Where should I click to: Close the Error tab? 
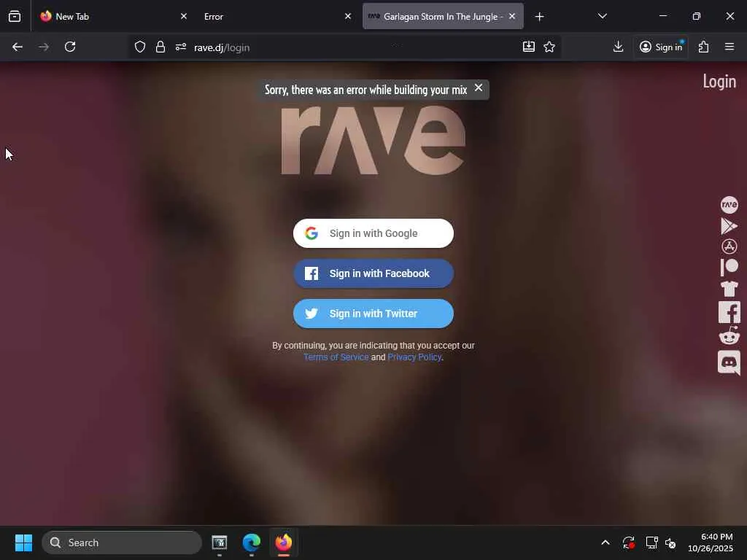pos(348,16)
